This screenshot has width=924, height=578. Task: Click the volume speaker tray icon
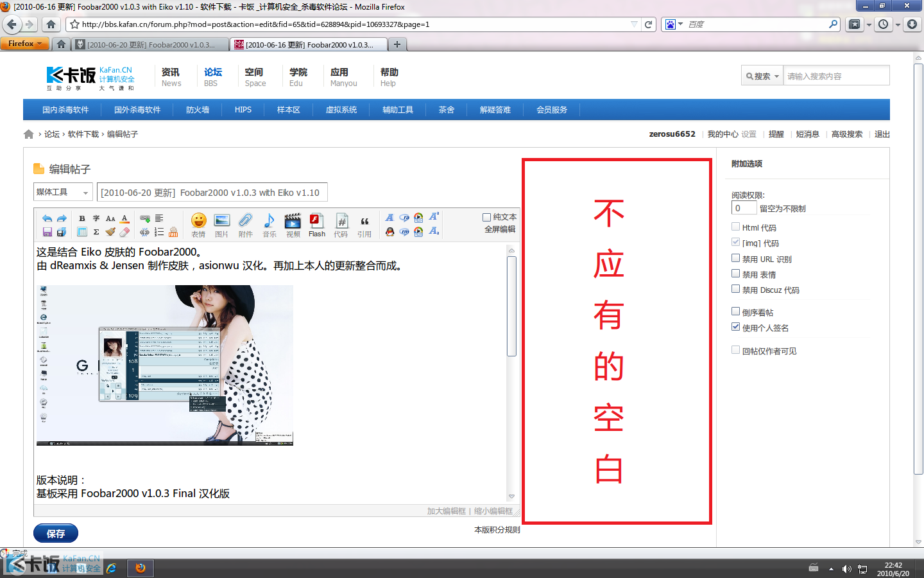click(x=847, y=569)
